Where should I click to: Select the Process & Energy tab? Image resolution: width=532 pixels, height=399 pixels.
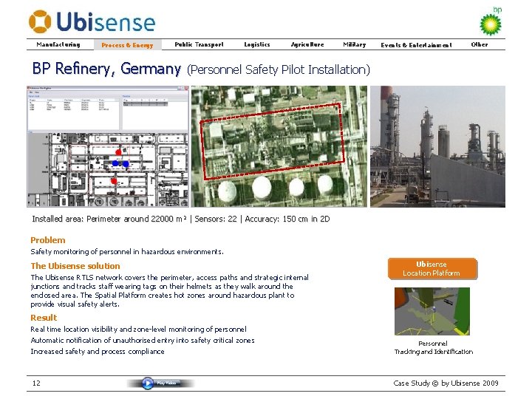point(127,45)
